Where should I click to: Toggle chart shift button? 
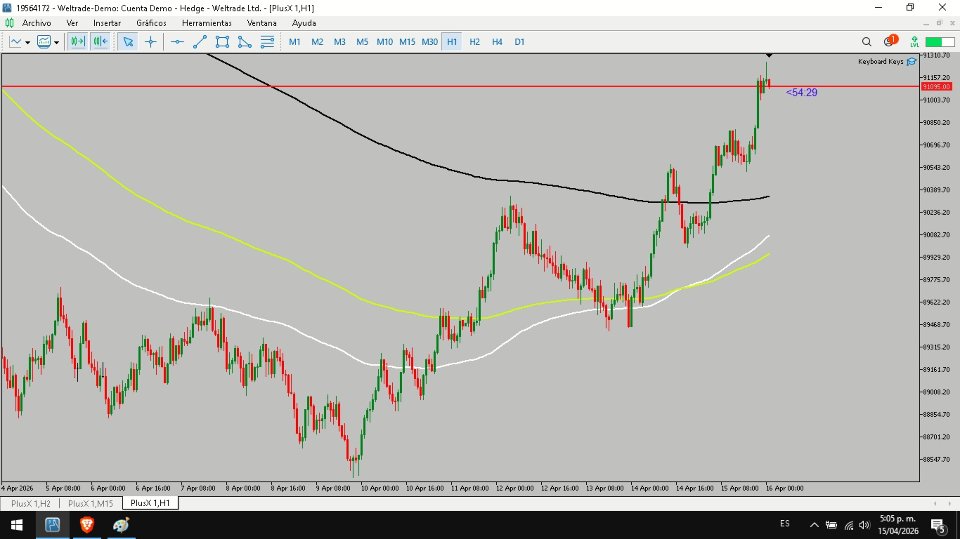coord(100,42)
